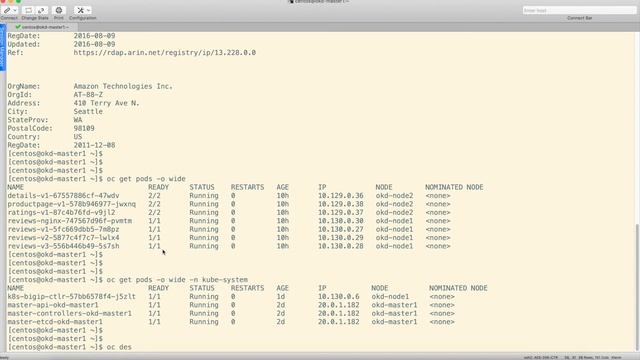Click pod name 'details-v1-67557886cf-47wdv'

pos(63,196)
